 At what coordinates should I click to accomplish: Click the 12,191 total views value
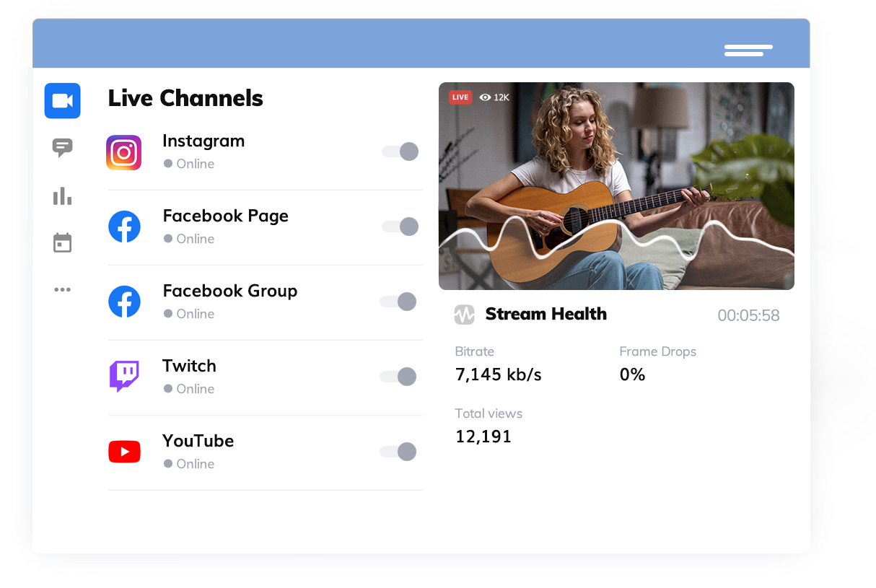[x=483, y=436]
